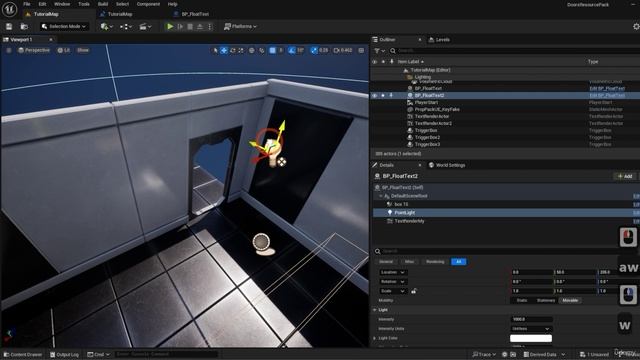The height and width of the screenshot is (360, 640).
Task: Open the Location type dropdown
Action: pos(393,272)
